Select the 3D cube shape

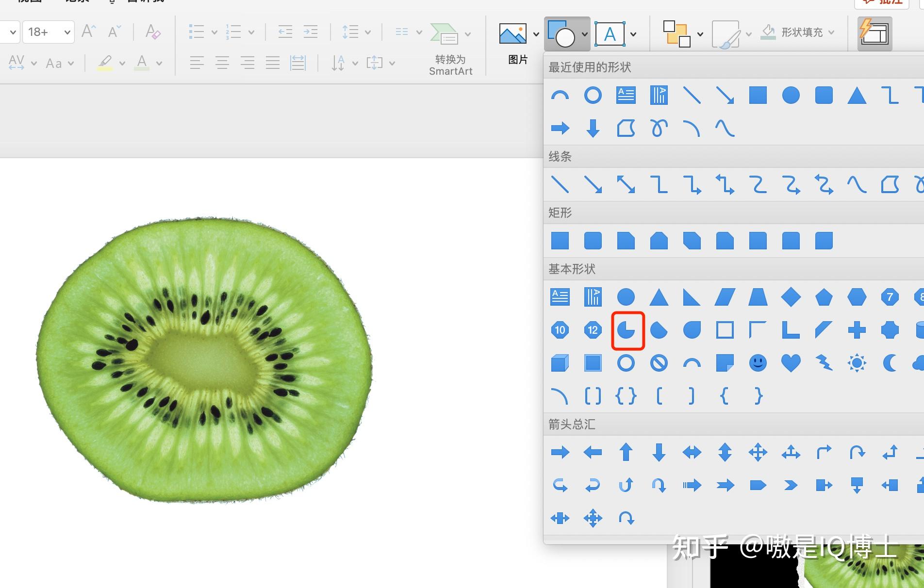click(560, 363)
